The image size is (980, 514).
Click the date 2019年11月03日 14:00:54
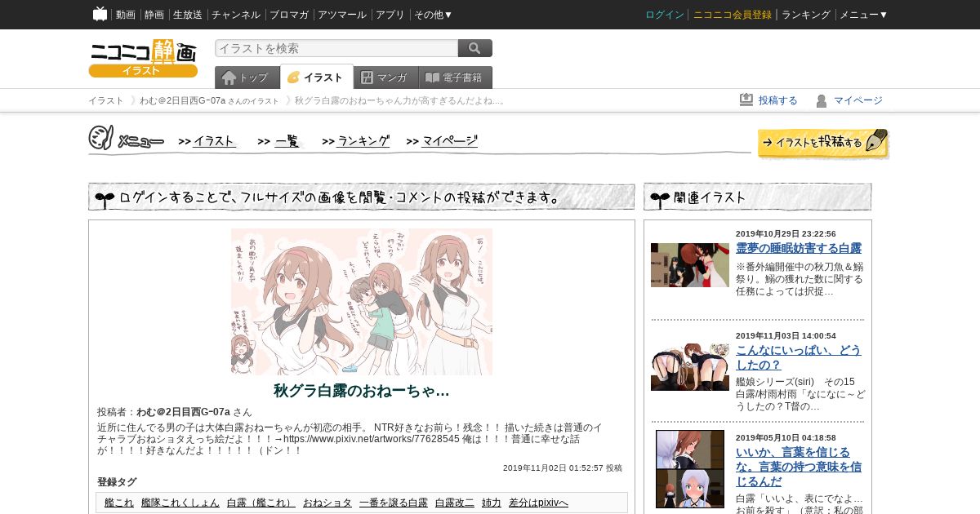pos(786,336)
